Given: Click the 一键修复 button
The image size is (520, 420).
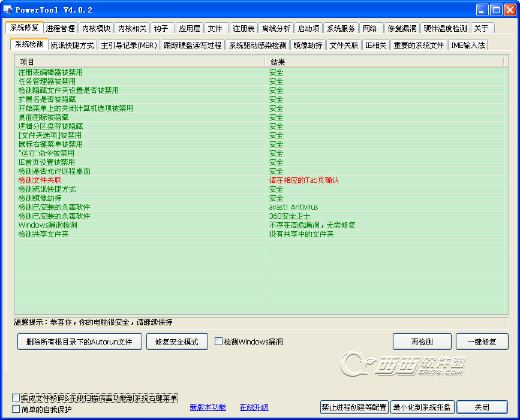Looking at the screenshot, I should point(482,342).
